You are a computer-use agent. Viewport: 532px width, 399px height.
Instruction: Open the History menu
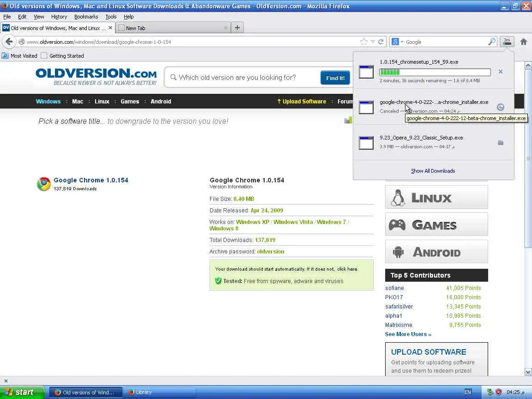(x=59, y=17)
